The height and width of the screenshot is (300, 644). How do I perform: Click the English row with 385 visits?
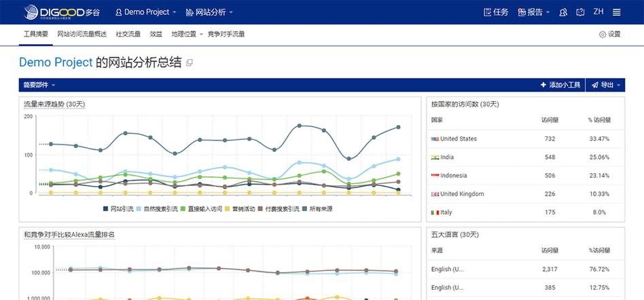tap(526, 288)
